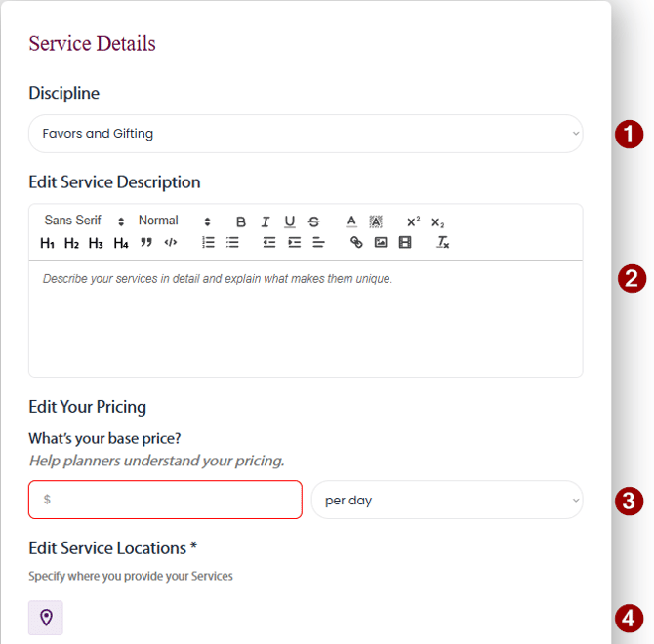Insert a code block
The image size is (654, 644).
click(171, 242)
